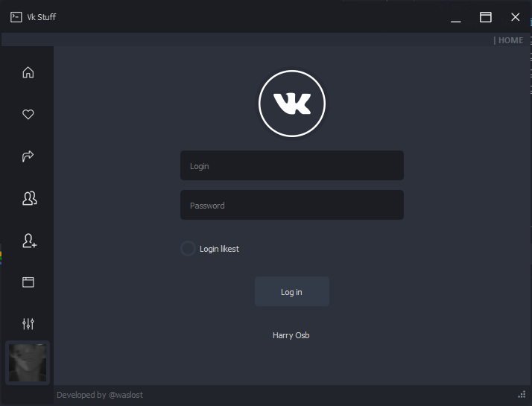Click the Vk Stuff terminal app icon
This screenshot has width=532, height=406.
16,17
